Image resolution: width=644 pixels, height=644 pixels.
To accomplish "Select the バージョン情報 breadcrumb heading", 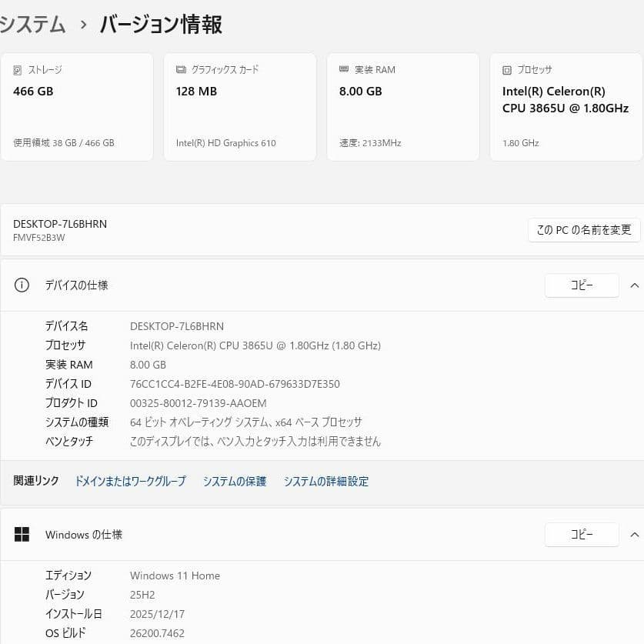I will click(159, 25).
